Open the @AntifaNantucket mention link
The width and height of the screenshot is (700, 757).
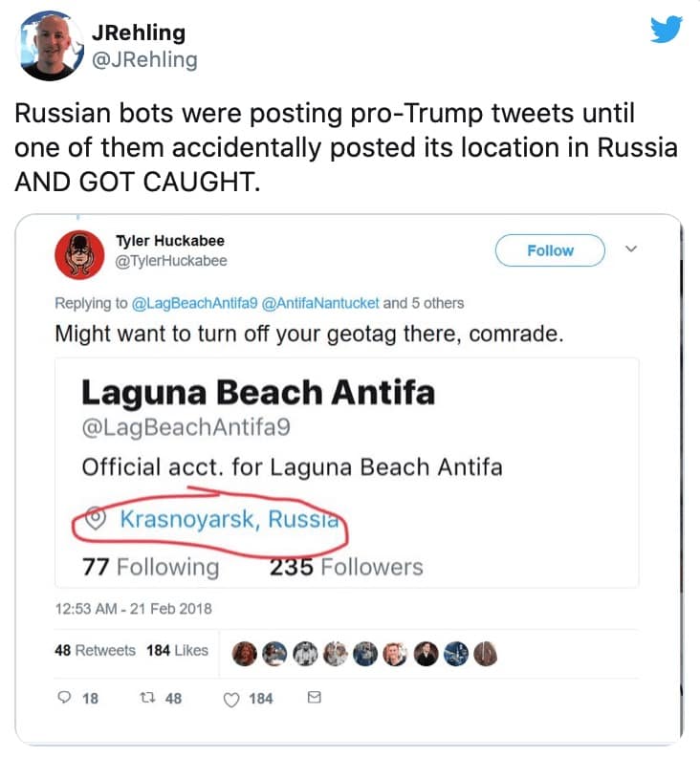click(319, 303)
